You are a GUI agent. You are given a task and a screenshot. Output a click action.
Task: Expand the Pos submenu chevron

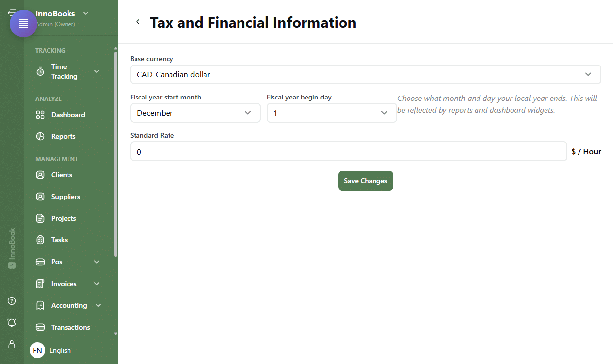tap(97, 262)
